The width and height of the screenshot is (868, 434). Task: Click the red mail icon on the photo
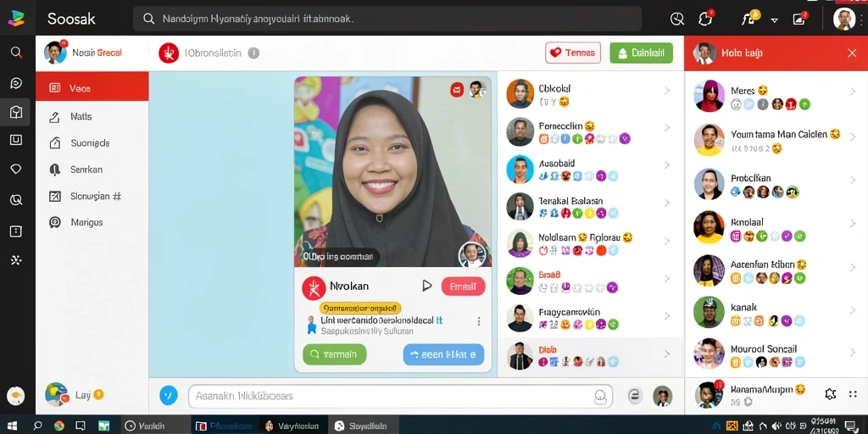click(x=457, y=89)
